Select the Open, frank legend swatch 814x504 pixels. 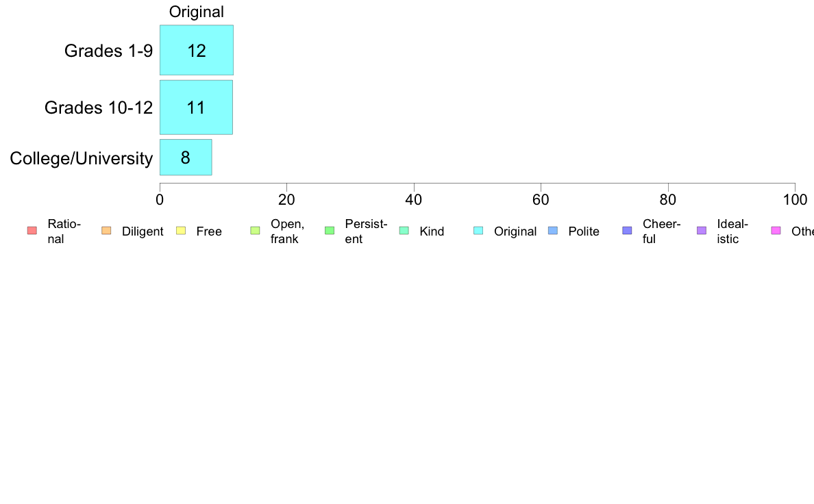pyautogui.click(x=255, y=231)
